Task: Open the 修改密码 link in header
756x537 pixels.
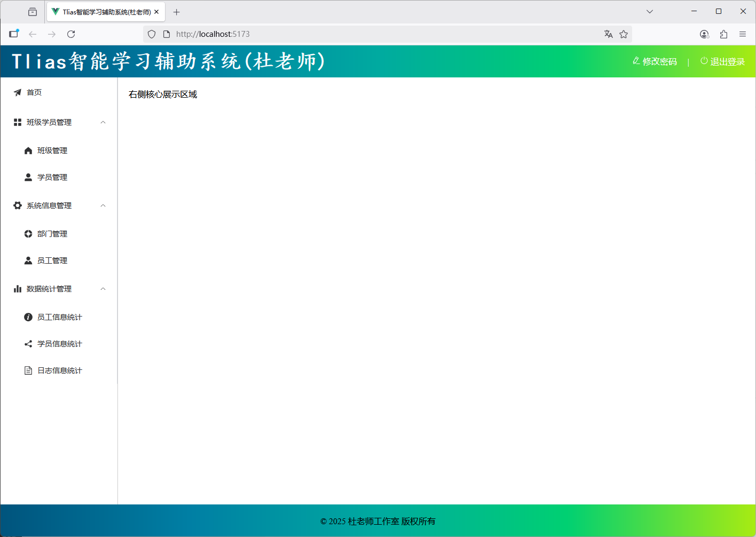Action: tap(655, 61)
